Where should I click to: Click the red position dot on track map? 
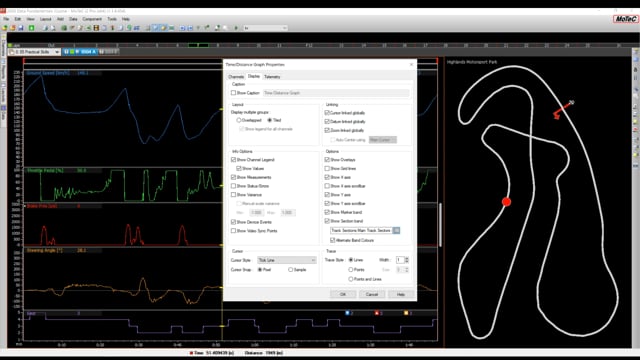coord(507,202)
